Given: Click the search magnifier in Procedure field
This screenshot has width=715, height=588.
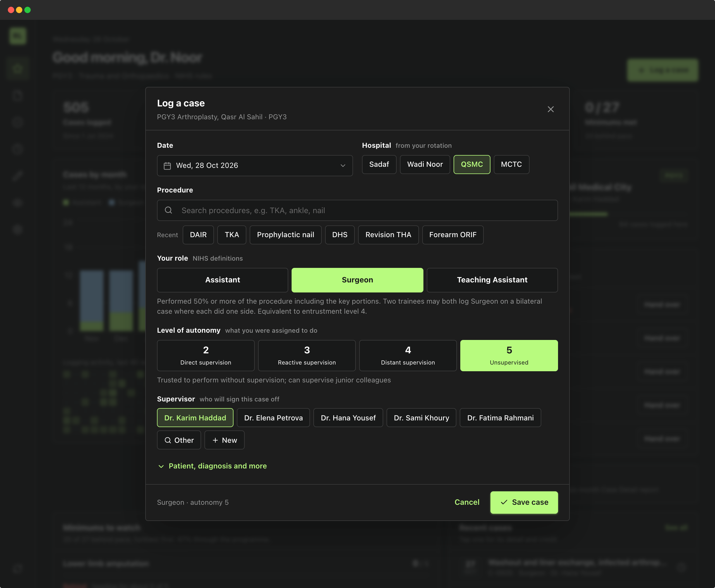Looking at the screenshot, I should (168, 210).
